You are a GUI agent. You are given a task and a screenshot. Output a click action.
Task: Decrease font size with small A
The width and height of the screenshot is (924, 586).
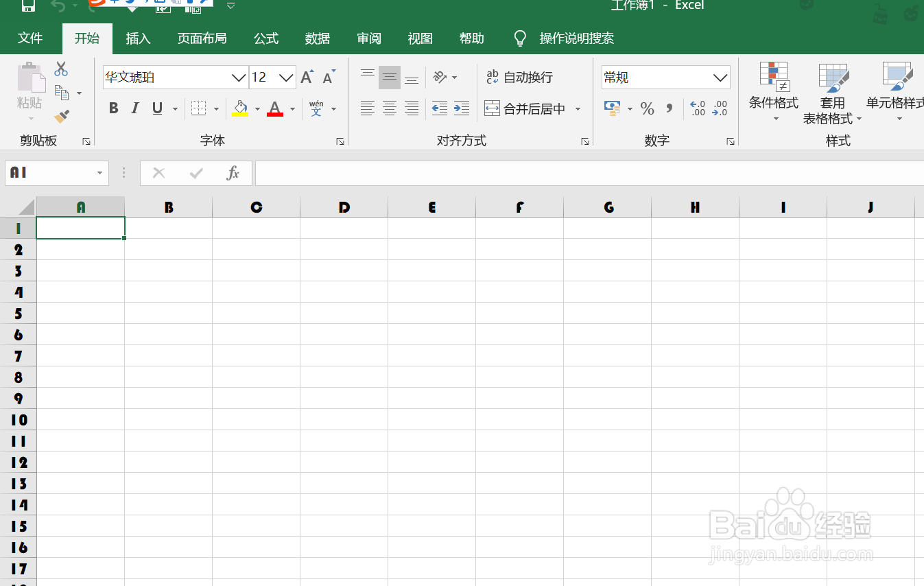point(329,78)
